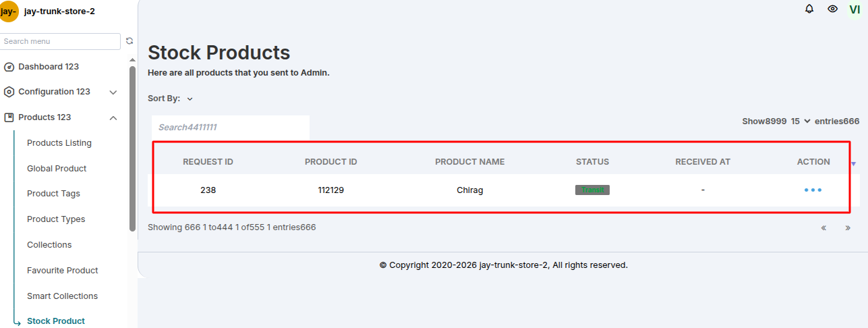The width and height of the screenshot is (868, 328).
Task: Click the Search menu input field
Action: [x=60, y=41]
